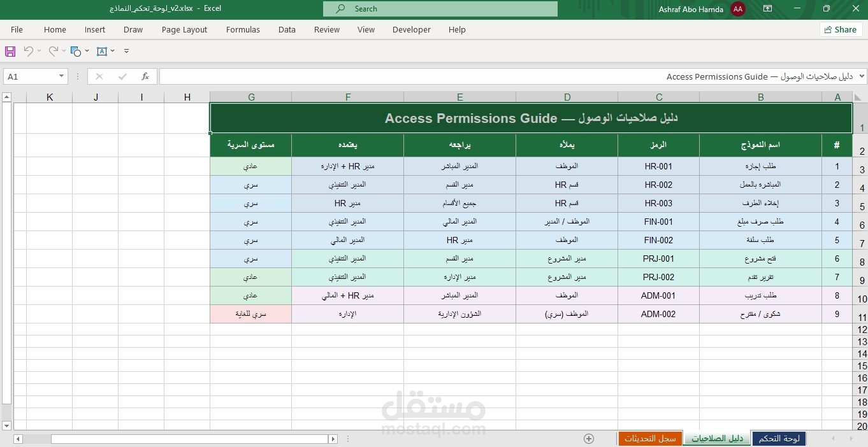
Task: Switch to the Insert ribbon tab
Action: (x=95, y=29)
